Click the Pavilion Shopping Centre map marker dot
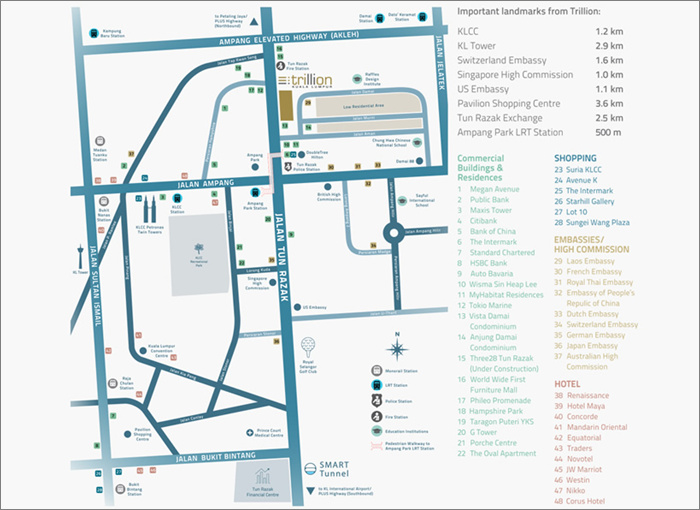The width and height of the screenshot is (700, 510). [x=128, y=434]
